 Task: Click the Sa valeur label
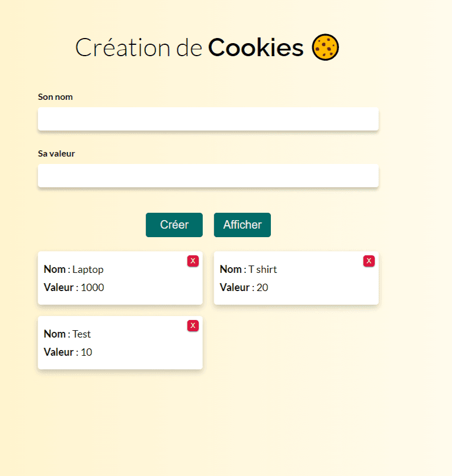56,154
